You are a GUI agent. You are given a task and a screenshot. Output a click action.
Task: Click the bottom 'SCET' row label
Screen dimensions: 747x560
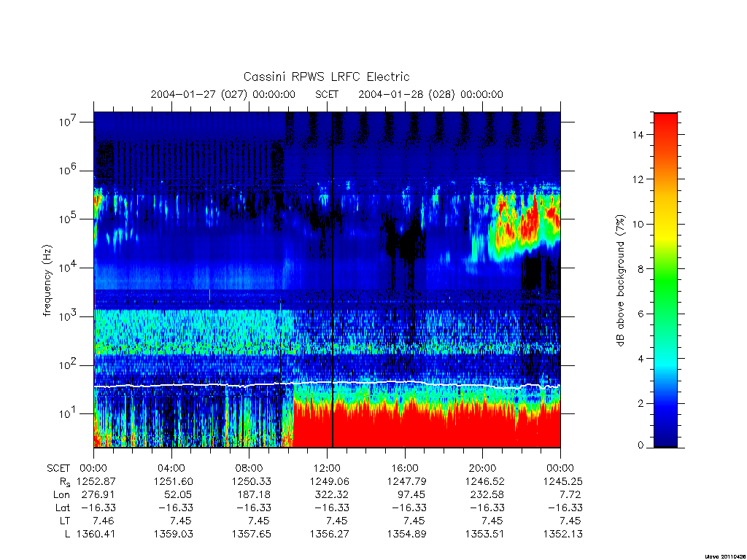coord(58,468)
